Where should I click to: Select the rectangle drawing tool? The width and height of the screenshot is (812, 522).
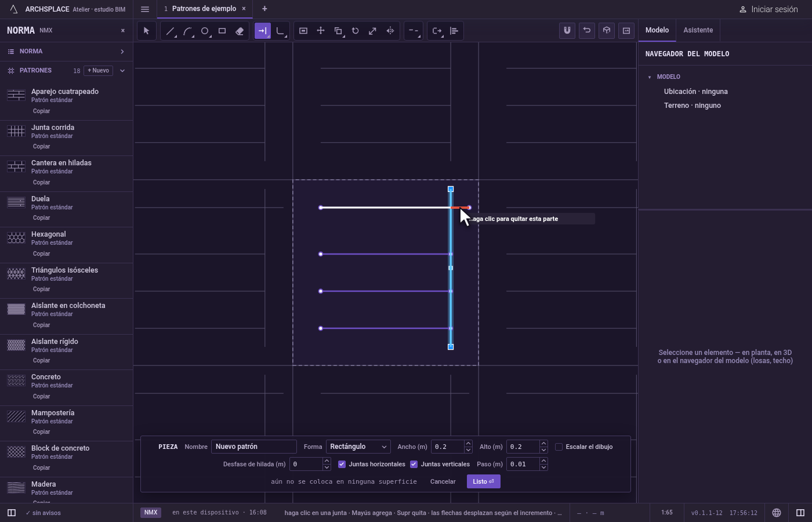[x=222, y=31]
